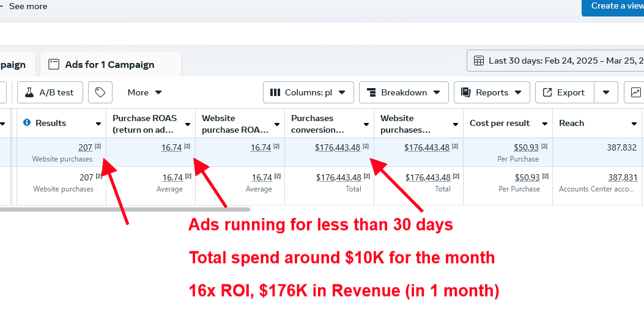Click the ads icon in Ads tab

click(54, 64)
